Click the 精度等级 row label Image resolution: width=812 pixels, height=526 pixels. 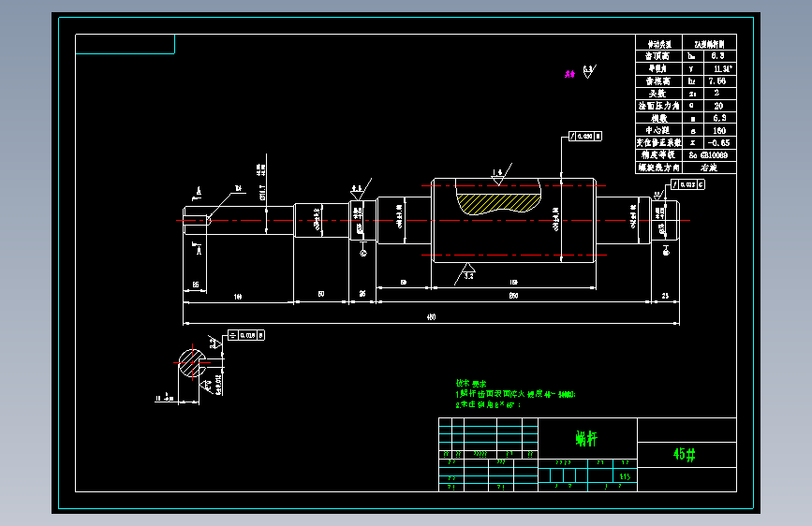657,154
